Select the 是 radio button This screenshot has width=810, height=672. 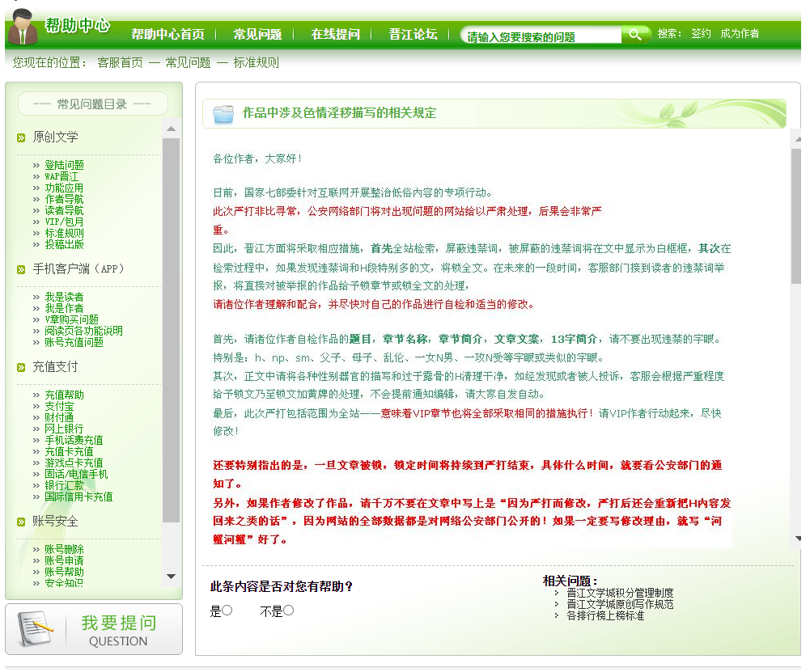[227, 611]
